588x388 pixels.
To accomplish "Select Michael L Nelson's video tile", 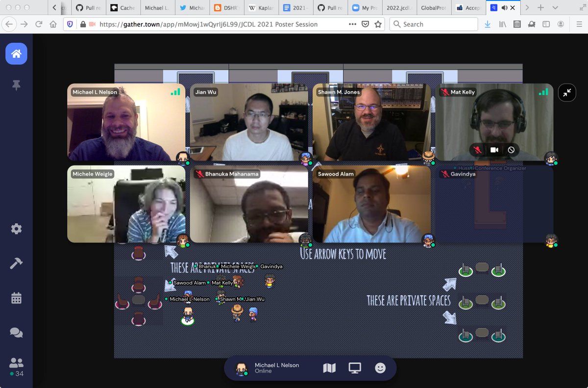I will tap(126, 122).
